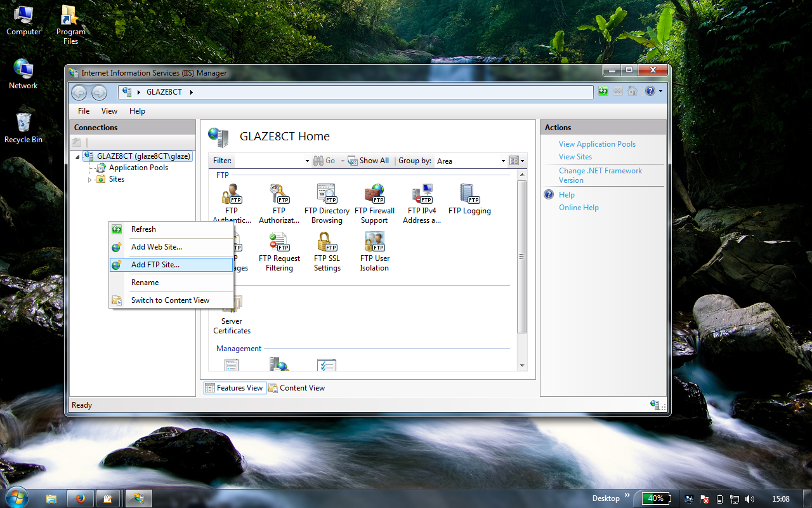The image size is (812, 508).
Task: Click the green refresh page icon
Action: pyautogui.click(x=603, y=91)
